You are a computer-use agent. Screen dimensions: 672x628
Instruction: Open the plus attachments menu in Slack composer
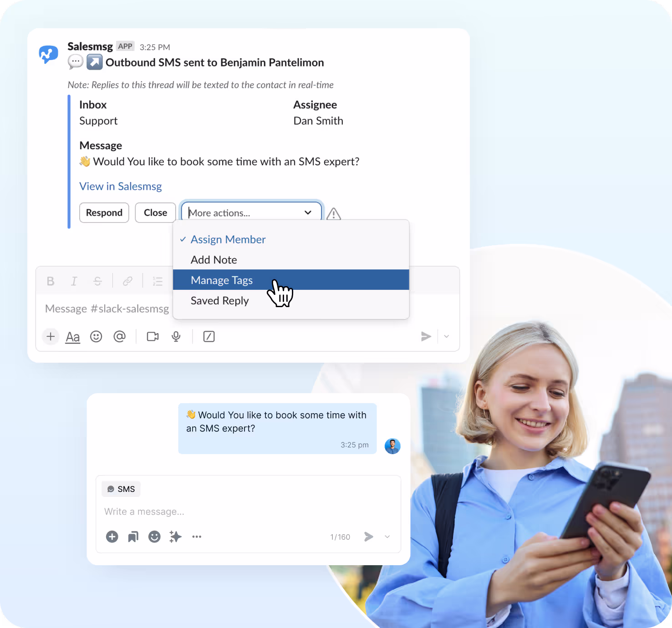point(51,337)
